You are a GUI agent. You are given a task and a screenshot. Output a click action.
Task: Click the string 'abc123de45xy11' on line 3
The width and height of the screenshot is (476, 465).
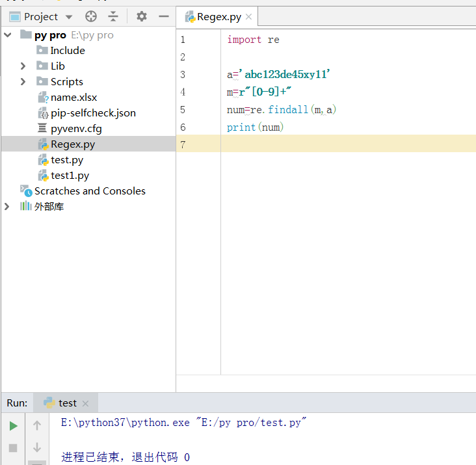click(285, 74)
